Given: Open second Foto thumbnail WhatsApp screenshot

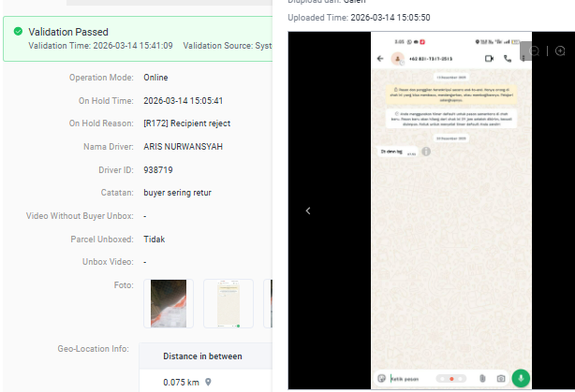Looking at the screenshot, I should point(229,303).
